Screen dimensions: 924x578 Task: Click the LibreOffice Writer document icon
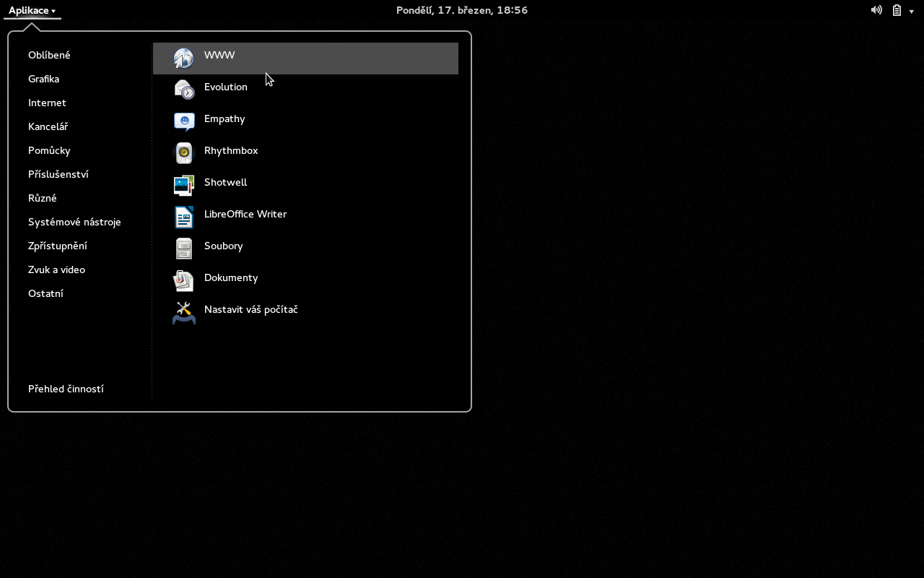click(x=184, y=217)
